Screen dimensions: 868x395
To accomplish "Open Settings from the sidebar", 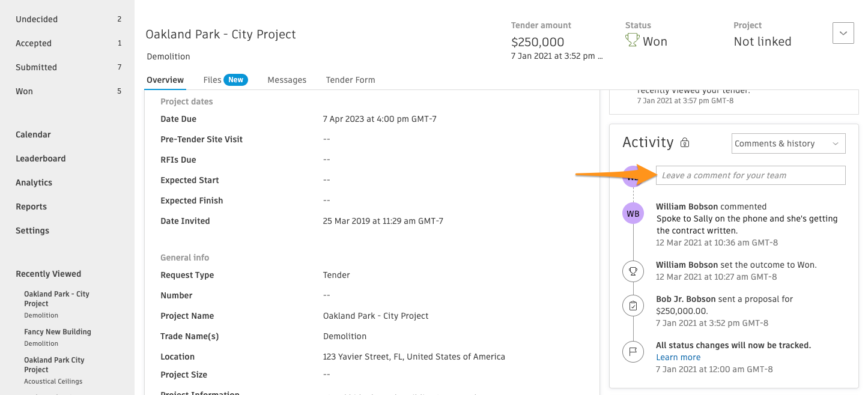I will click(31, 231).
